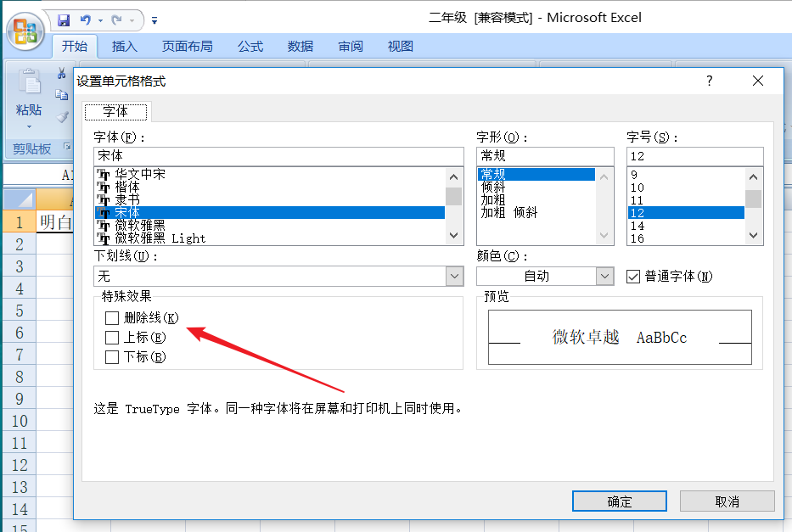792x532 pixels.
Task: Click the 字体 tab in the dialog
Action: coord(116,111)
